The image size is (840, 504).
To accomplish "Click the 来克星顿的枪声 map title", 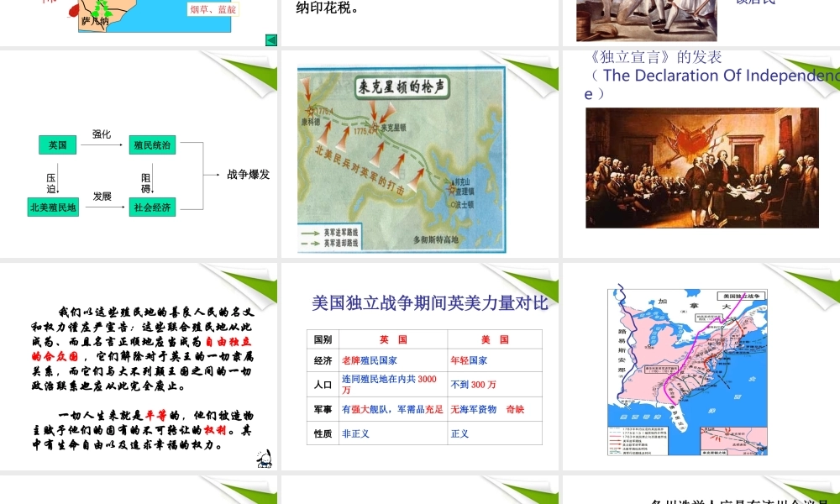I will pyautogui.click(x=402, y=87).
